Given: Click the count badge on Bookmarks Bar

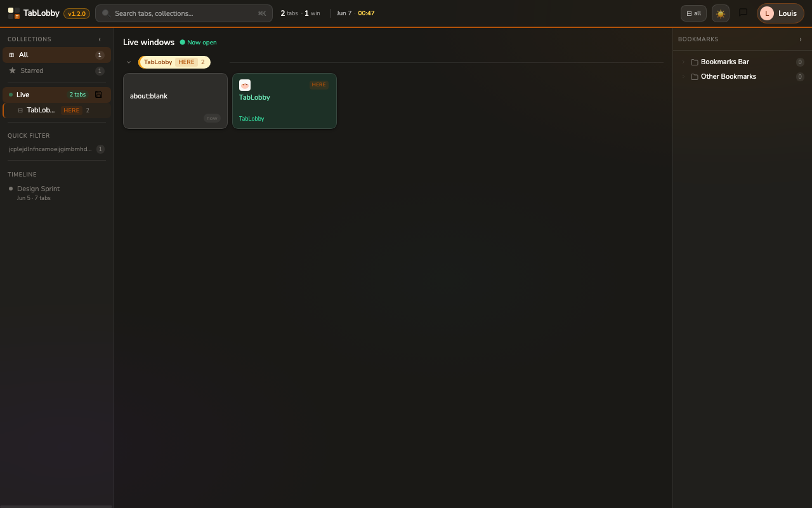Looking at the screenshot, I should click(800, 62).
